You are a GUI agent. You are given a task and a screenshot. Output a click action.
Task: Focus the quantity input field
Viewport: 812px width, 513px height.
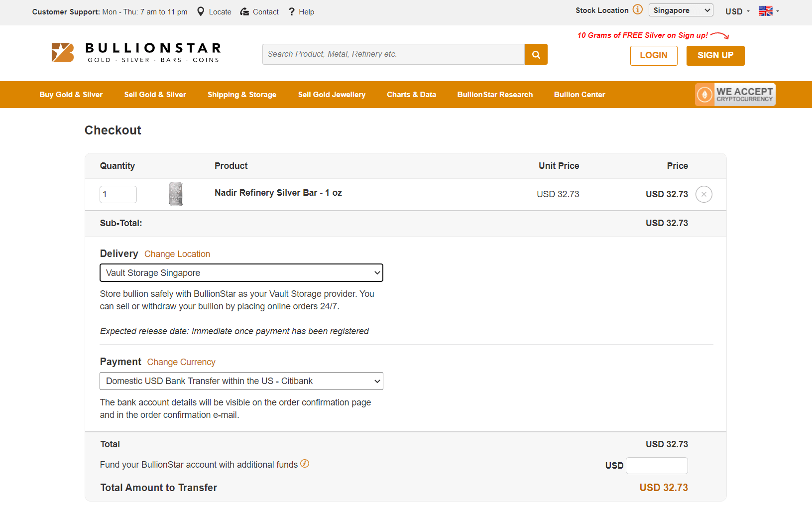tap(118, 194)
